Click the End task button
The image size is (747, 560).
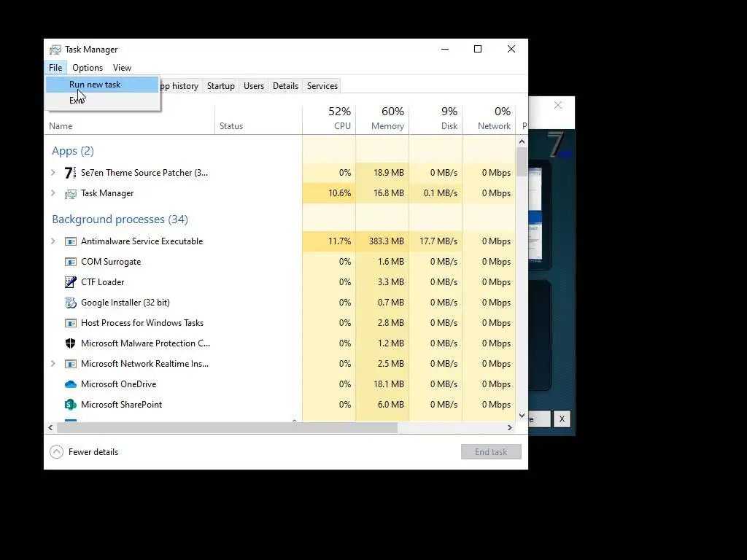[x=491, y=452]
